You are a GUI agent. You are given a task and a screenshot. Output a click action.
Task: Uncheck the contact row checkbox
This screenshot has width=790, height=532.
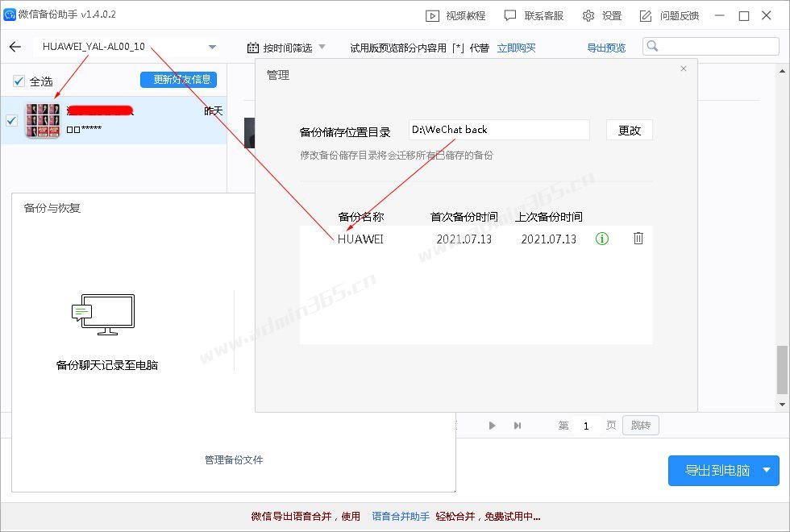(11, 120)
